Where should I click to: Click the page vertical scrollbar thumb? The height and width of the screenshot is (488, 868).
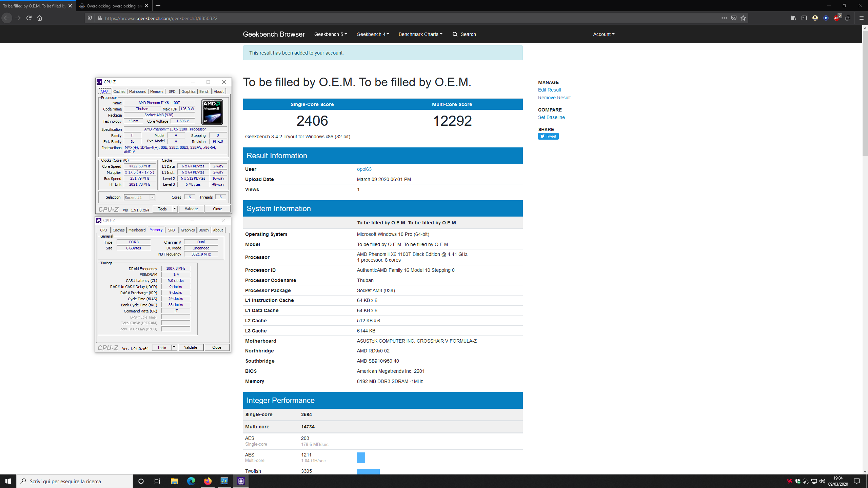pyautogui.click(x=865, y=94)
